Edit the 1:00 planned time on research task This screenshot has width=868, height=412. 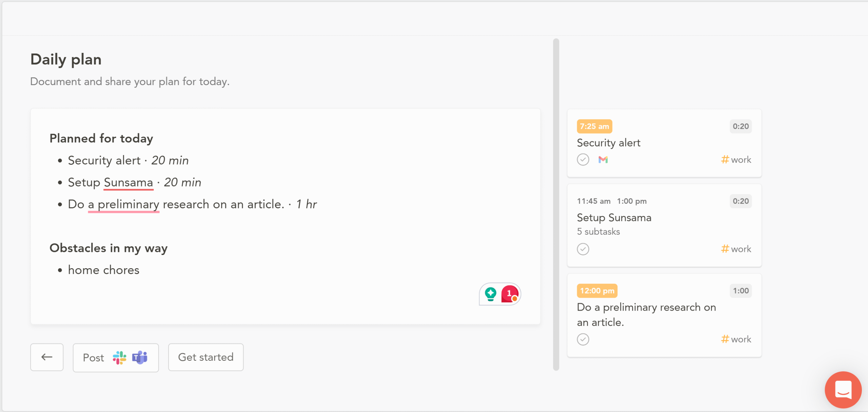click(741, 291)
